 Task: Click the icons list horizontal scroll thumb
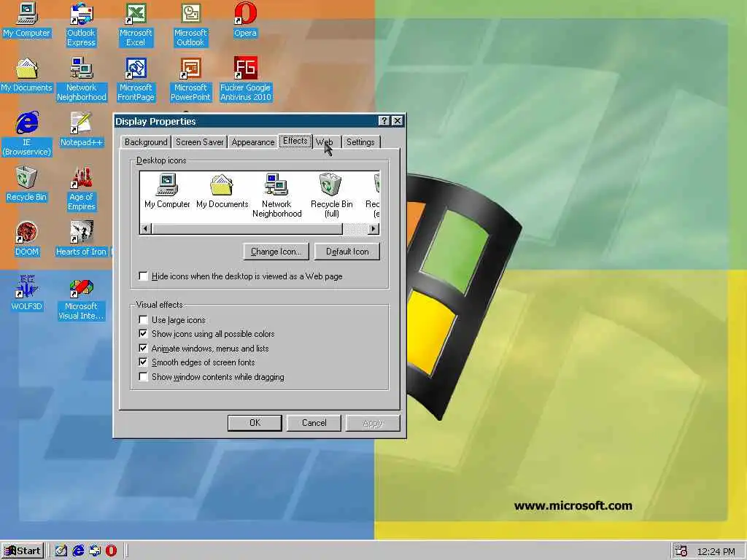(x=247, y=228)
